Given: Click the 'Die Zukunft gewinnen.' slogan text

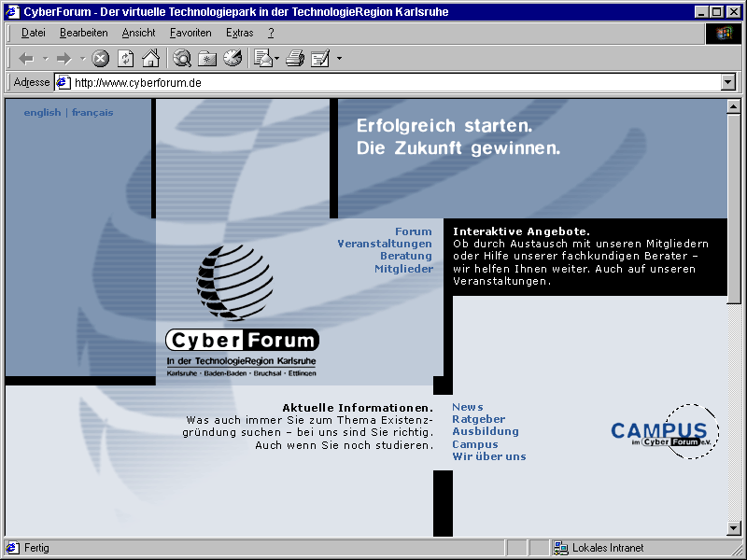Looking at the screenshot, I should click(458, 148).
